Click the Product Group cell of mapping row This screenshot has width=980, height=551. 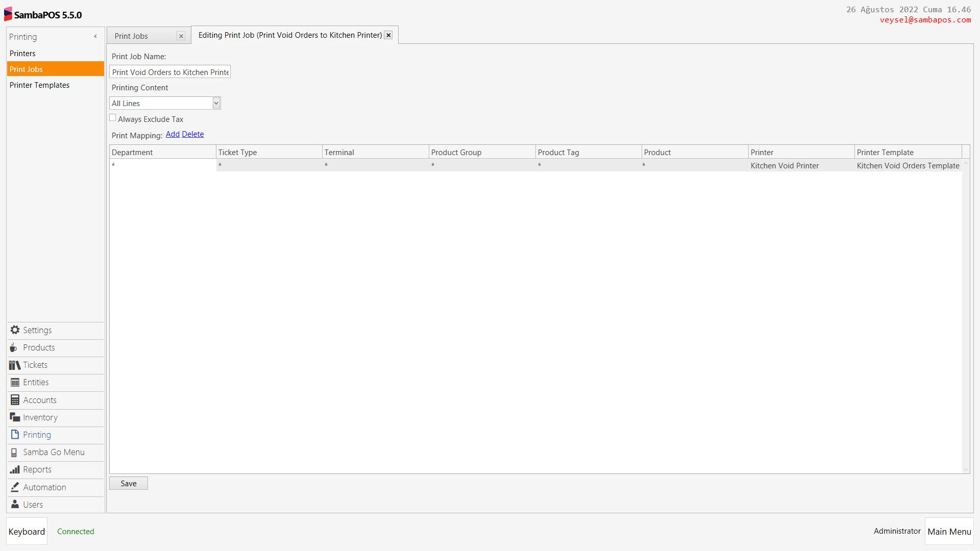tap(482, 165)
